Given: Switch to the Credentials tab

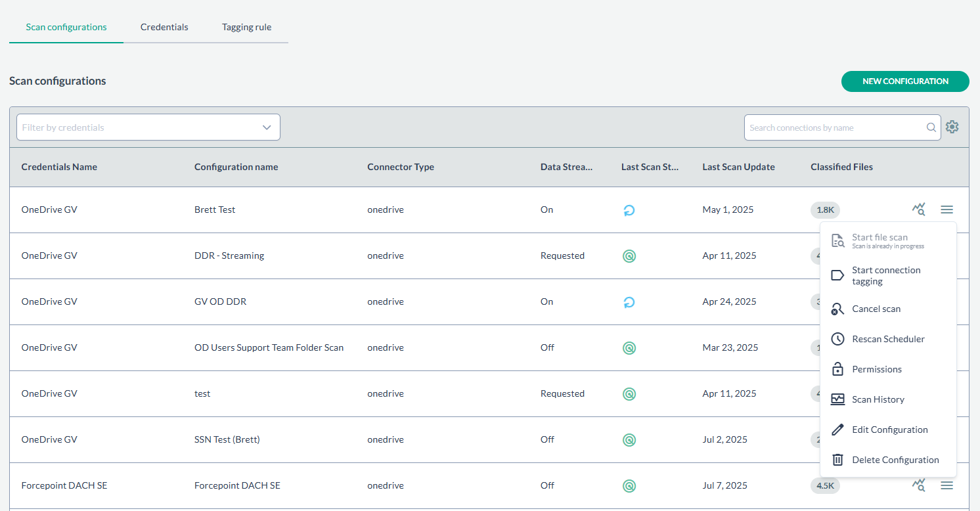Looking at the screenshot, I should pos(164,27).
